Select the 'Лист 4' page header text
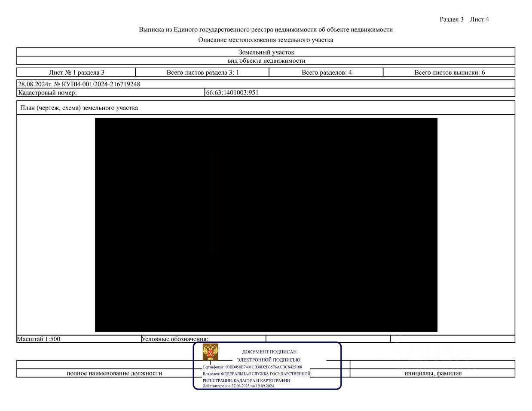532x411 pixels. [480, 19]
